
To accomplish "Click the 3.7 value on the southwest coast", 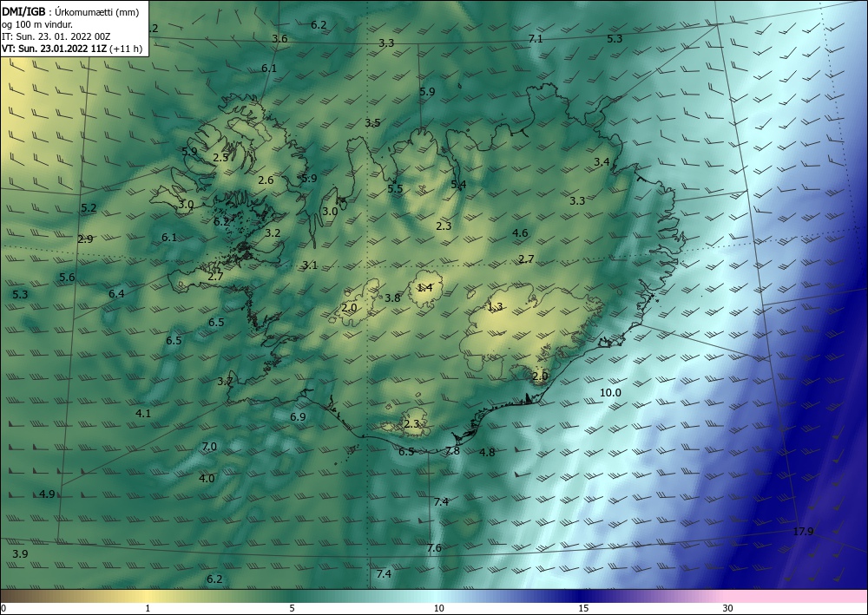I will click(225, 381).
